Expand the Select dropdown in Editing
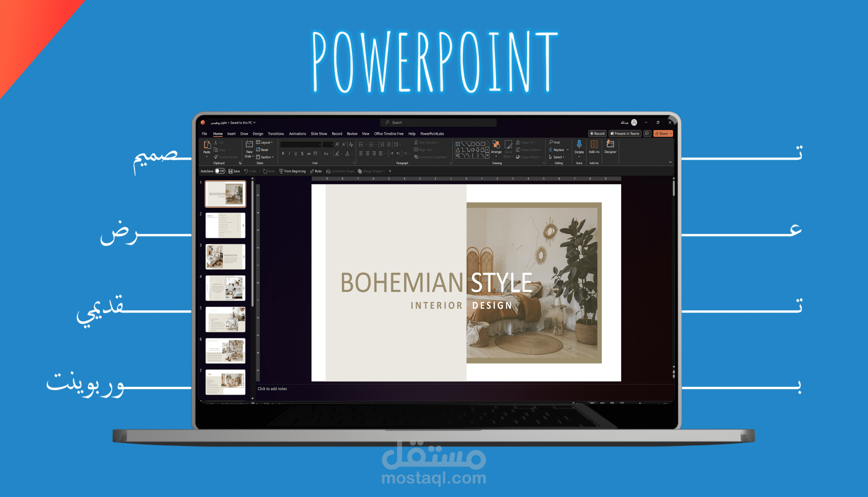Image resolution: width=868 pixels, height=497 pixels. (557, 157)
